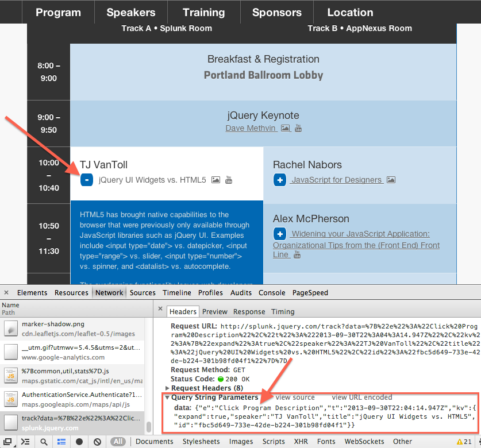Image resolution: width=481 pixels, height=448 pixels.
Task: Open YouTube icon for jQuery UI Widgets talk
Action: pyautogui.click(x=229, y=180)
